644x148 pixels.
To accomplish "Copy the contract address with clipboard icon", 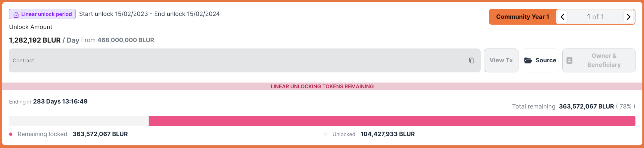I will pyautogui.click(x=472, y=61).
